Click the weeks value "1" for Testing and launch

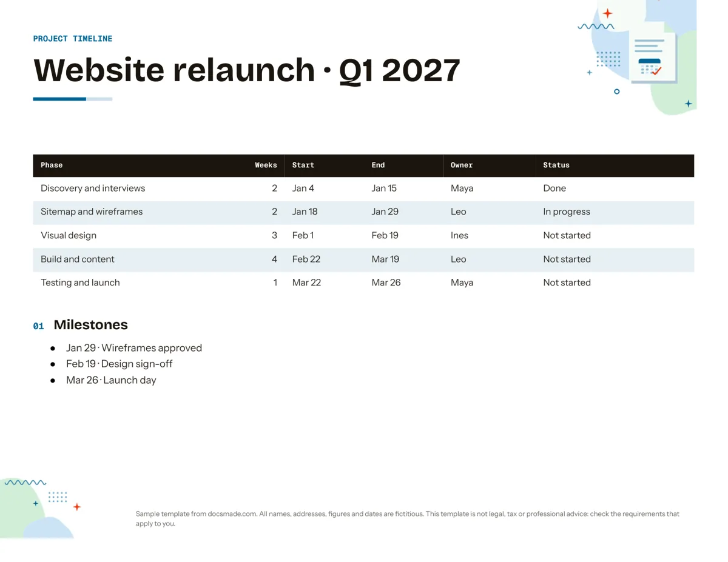(275, 283)
